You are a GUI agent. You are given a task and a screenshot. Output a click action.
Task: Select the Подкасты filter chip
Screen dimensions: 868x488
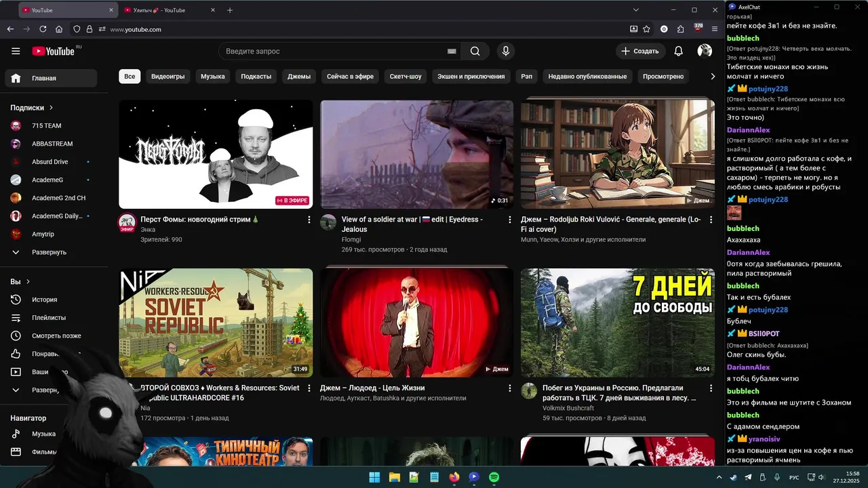coord(256,77)
